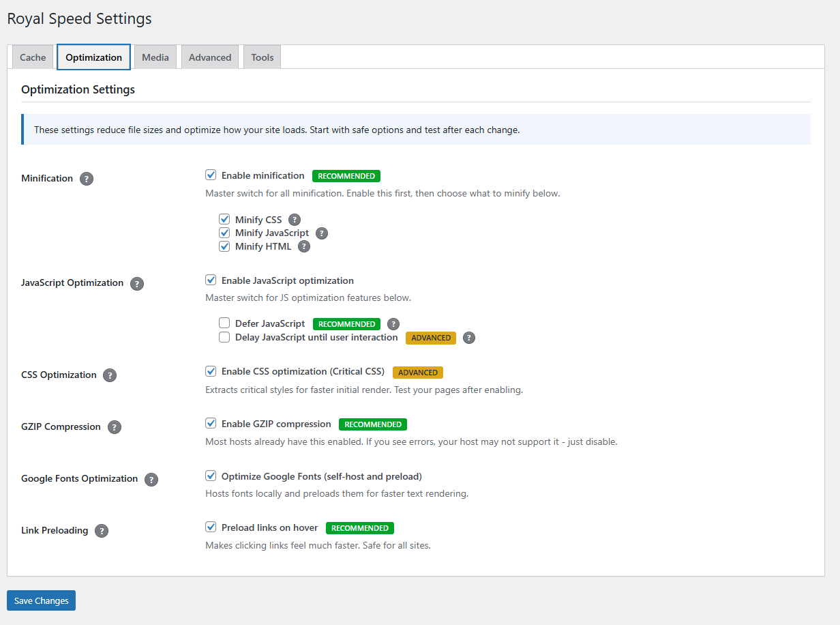Viewport: 840px width, 625px height.
Task: Click the Link Preloading help icon
Action: tap(102, 531)
